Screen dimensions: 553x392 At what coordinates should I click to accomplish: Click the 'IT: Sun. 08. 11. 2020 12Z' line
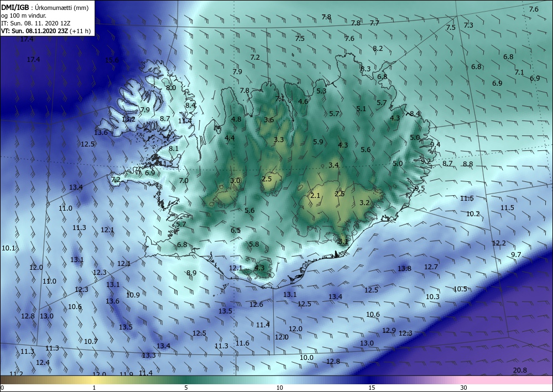(x=35, y=23)
